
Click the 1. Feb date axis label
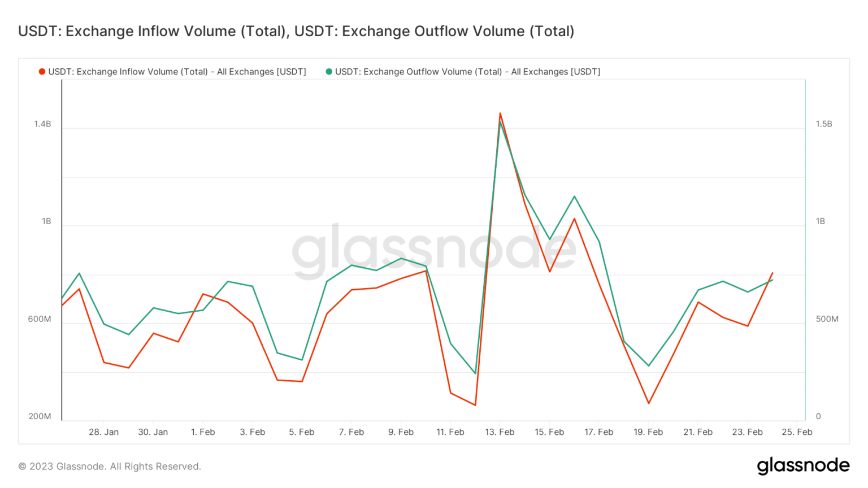pos(203,432)
